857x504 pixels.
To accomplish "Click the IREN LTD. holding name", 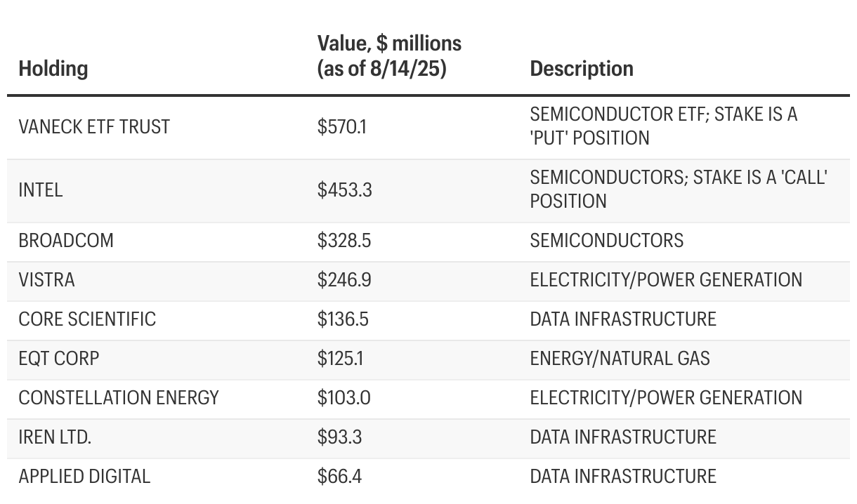I will 55,437.
